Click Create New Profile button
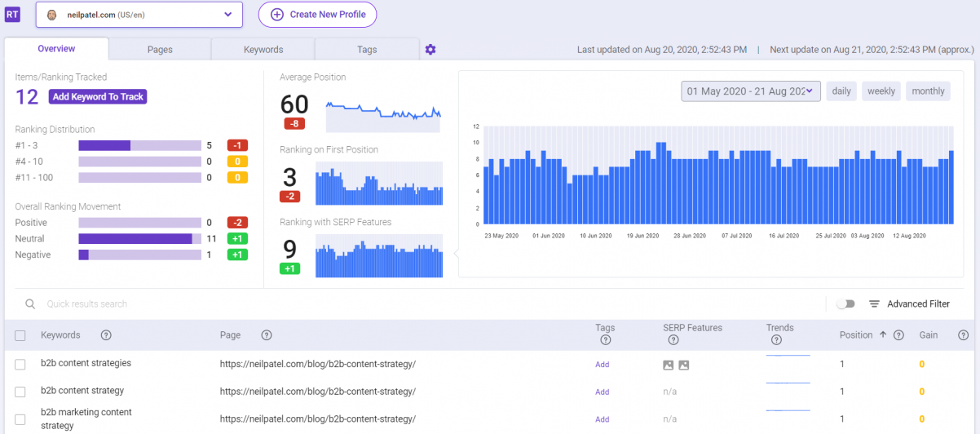 pyautogui.click(x=317, y=15)
